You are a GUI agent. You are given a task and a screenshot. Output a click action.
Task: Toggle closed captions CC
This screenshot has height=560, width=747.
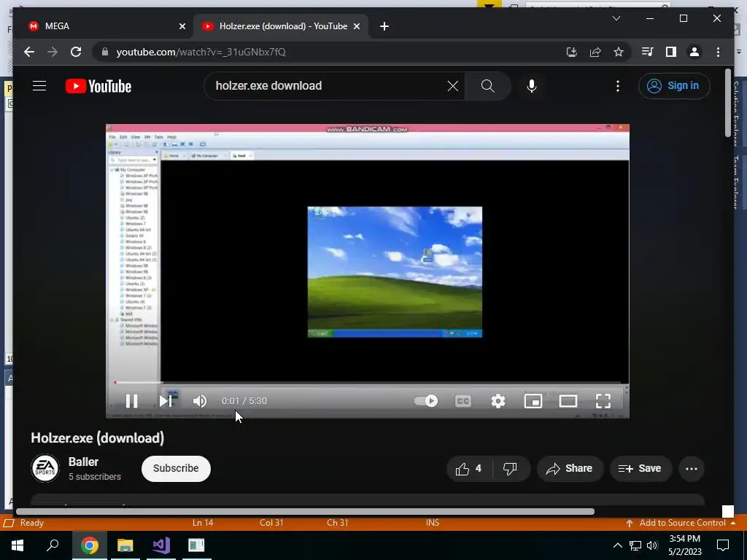pyautogui.click(x=463, y=401)
